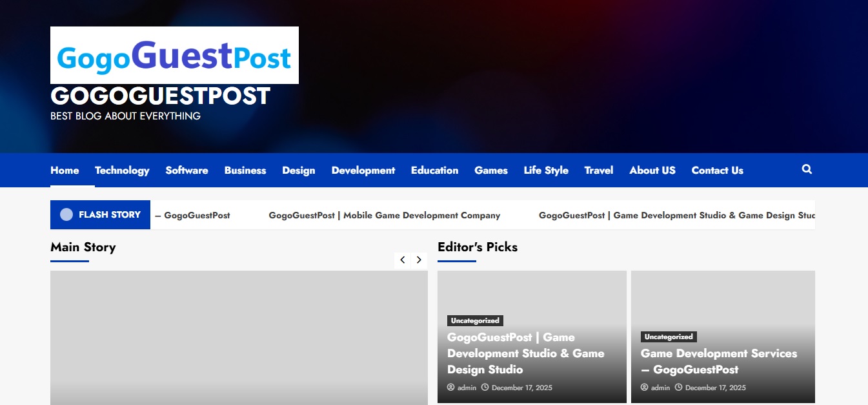Click clock icon next to December 17 date
This screenshot has width=868, height=405.
[x=484, y=388]
